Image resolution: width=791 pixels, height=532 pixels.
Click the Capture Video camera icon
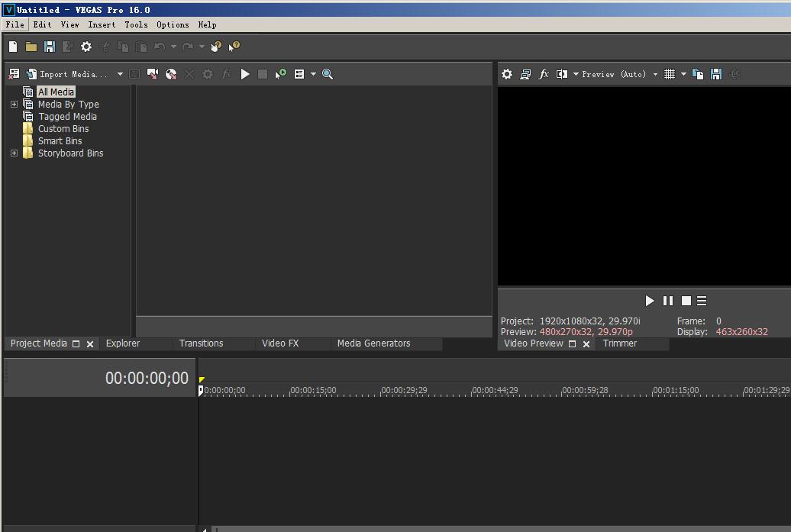coord(153,74)
